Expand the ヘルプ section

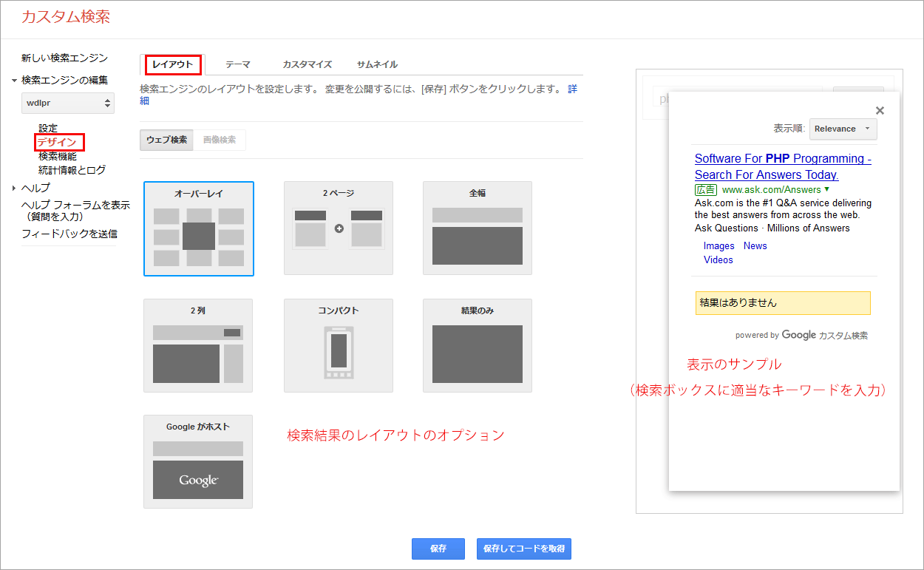[x=14, y=188]
